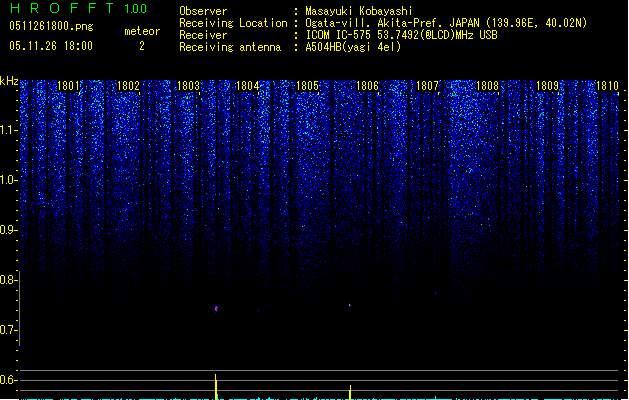629x400 pixels.
Task: Click the red meteor echo near 1803
Action: pyautogui.click(x=216, y=309)
